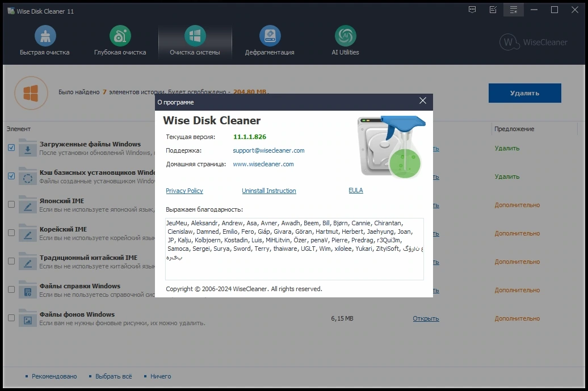Viewport: 588px width, 391px height.
Task: Click the support@wisecleaner.com email link
Action: click(268, 150)
